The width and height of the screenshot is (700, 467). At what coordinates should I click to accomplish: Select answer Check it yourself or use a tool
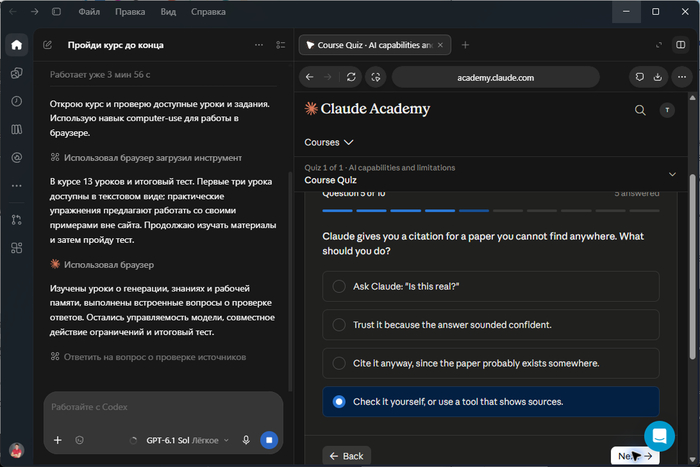491,401
